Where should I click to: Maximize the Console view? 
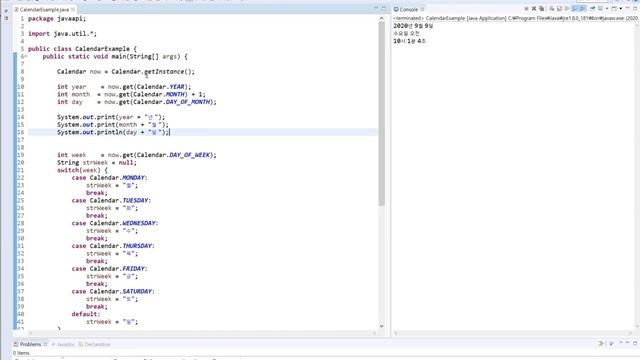635,9
